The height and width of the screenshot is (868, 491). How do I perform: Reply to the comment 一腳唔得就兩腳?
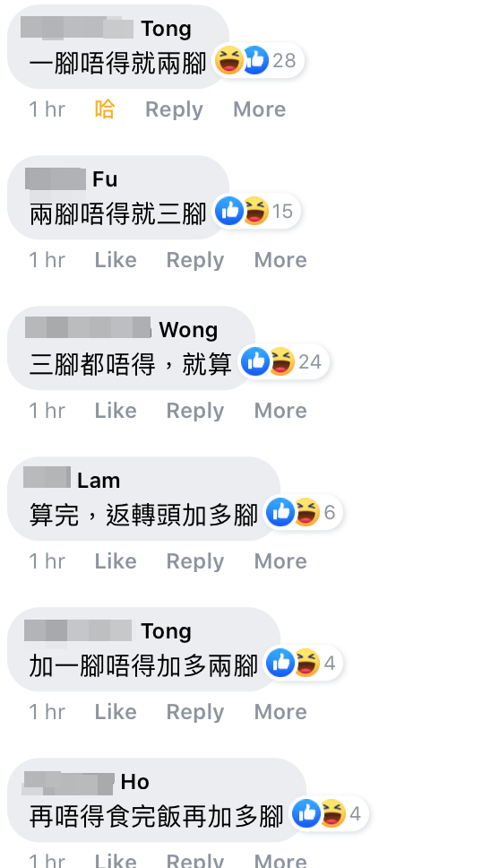[174, 109]
